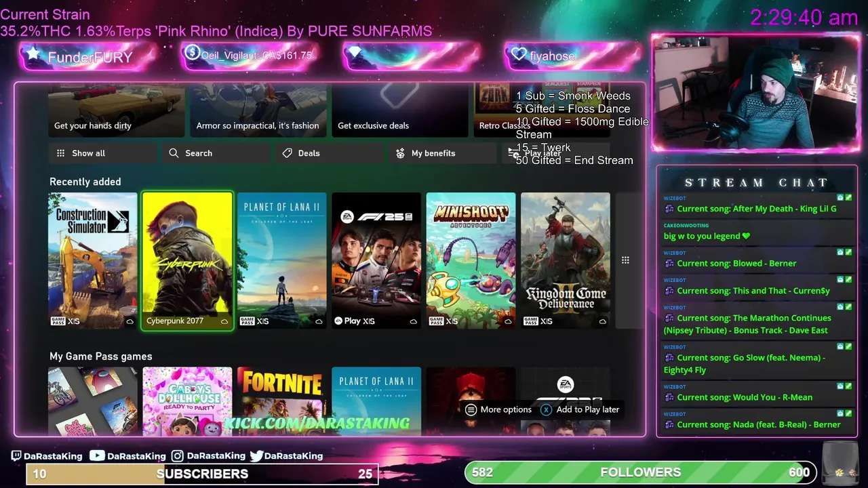Open Fortnite in My Game Pass games
This screenshot has height=488, width=868.
(x=282, y=401)
